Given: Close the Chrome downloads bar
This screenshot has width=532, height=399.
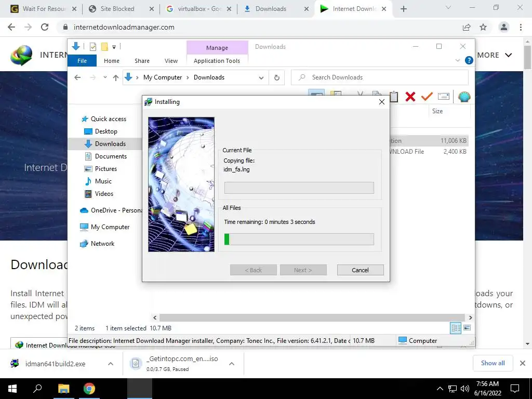Looking at the screenshot, I should coord(523,363).
